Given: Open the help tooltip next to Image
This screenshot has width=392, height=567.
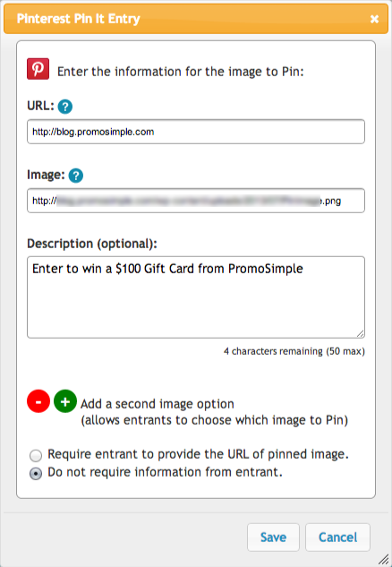Looking at the screenshot, I should (x=76, y=176).
